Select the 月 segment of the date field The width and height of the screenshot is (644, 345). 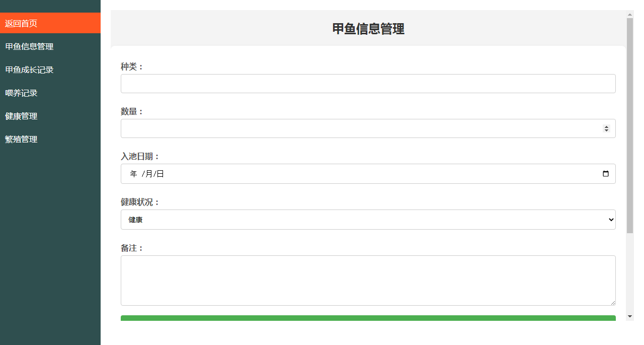(x=148, y=174)
